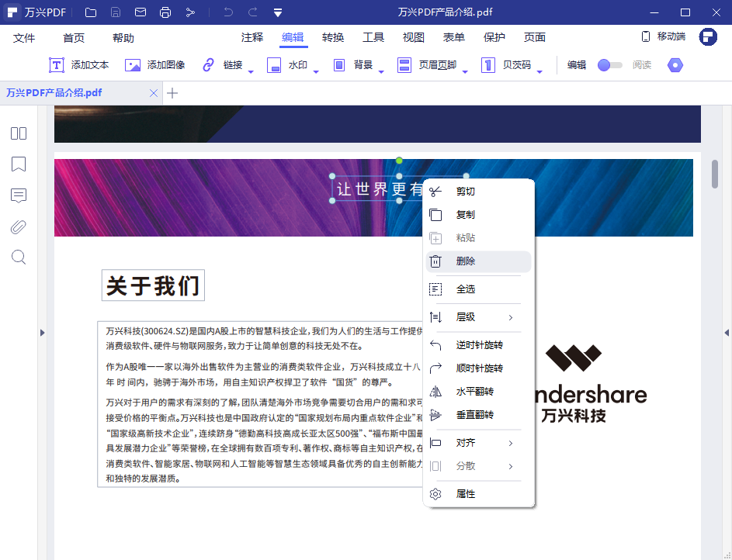Open the 文件 menu

[x=24, y=36]
